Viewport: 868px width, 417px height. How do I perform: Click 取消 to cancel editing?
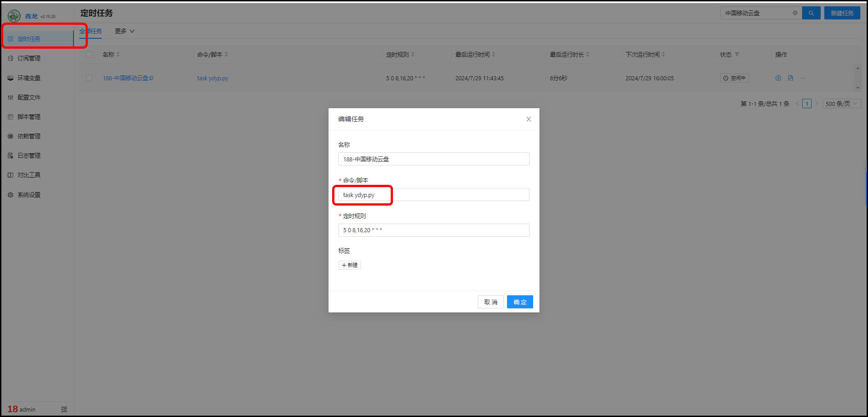[491, 302]
